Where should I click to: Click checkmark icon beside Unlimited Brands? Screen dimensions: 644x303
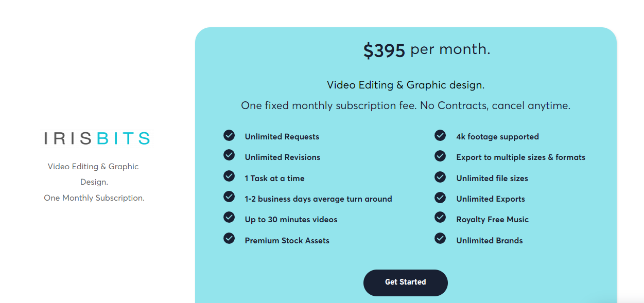point(440,238)
